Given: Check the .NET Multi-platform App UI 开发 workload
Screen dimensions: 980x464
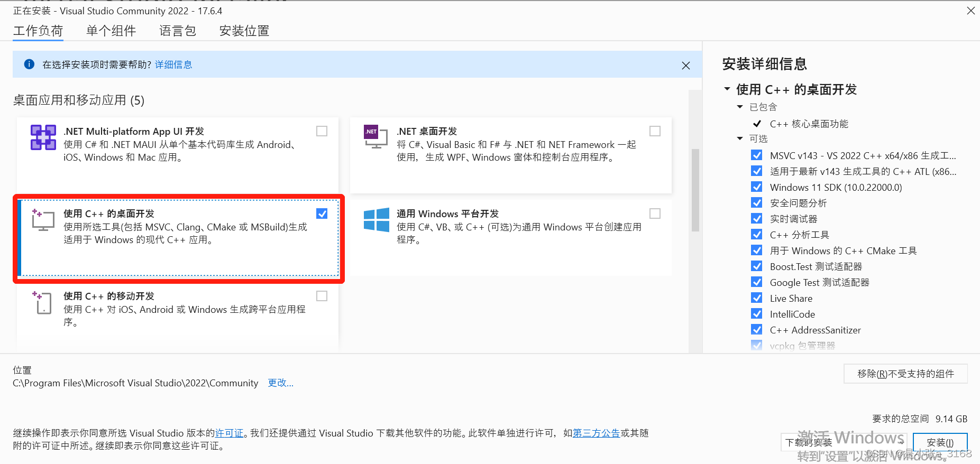Looking at the screenshot, I should [322, 131].
